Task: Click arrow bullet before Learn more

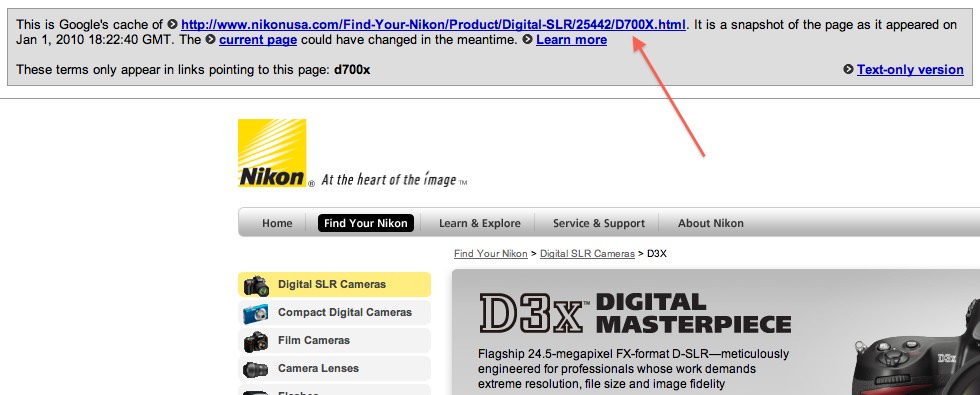Action: point(528,40)
